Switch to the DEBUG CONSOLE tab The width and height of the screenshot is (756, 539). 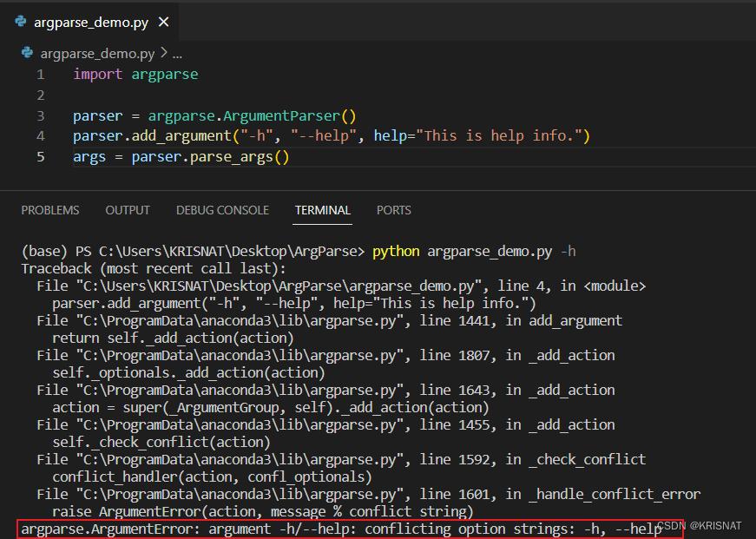(x=222, y=210)
